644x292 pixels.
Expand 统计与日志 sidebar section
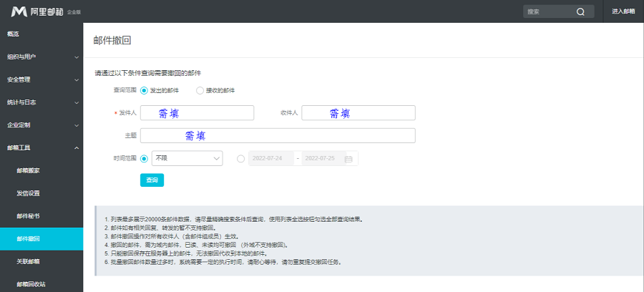coord(42,102)
